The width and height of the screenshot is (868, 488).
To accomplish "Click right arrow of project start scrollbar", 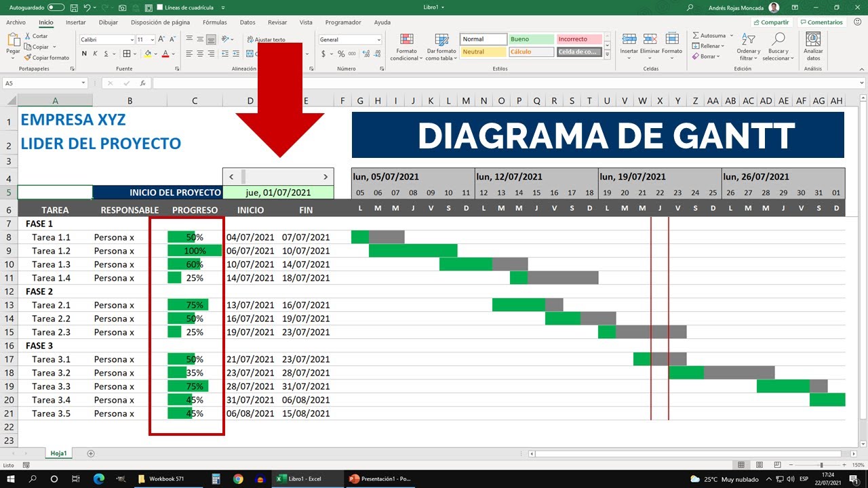I will click(x=325, y=177).
